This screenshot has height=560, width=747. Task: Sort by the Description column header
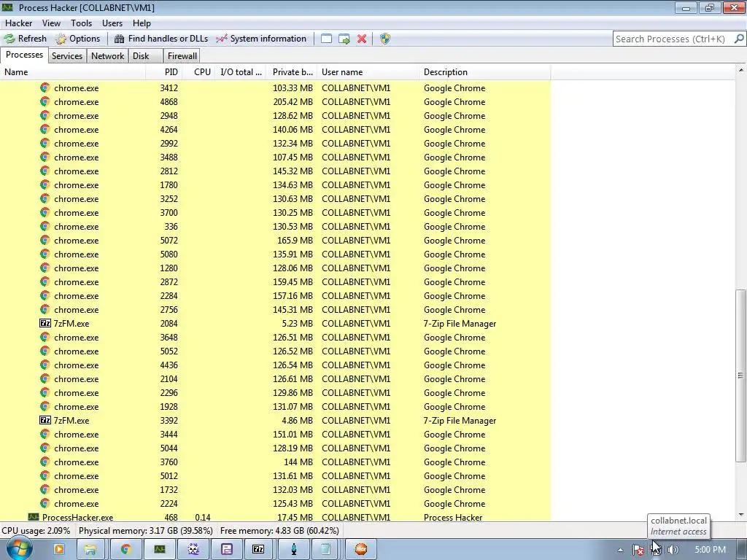(484, 72)
